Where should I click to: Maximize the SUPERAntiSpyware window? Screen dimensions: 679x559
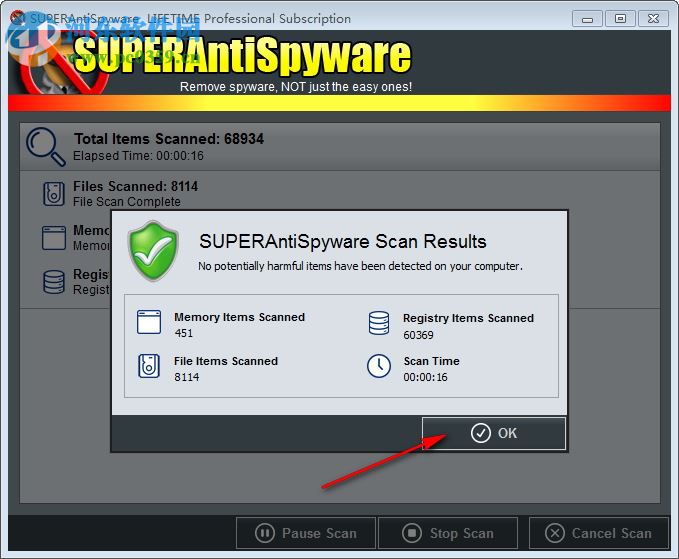(620, 19)
